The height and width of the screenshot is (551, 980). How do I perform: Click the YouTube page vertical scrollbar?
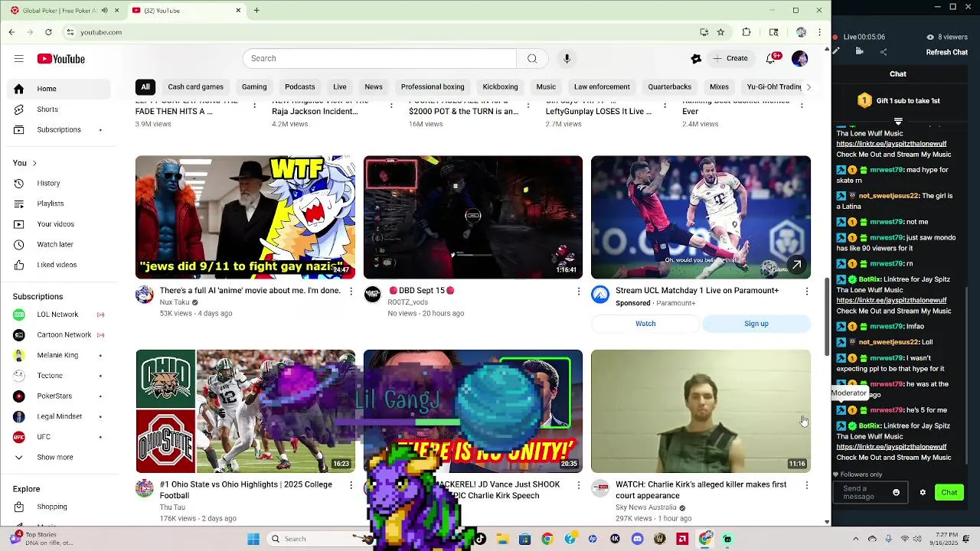click(x=827, y=317)
